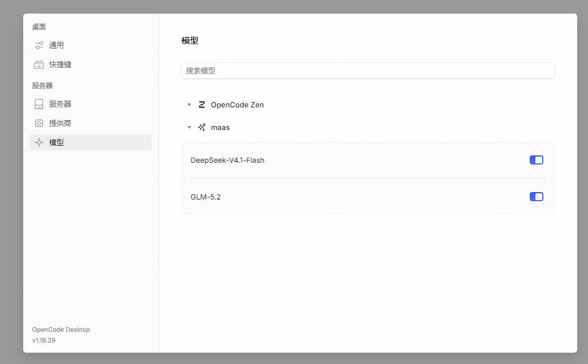Click the GLM-5.2 model row label
The width and height of the screenshot is (588, 364).
tap(205, 197)
